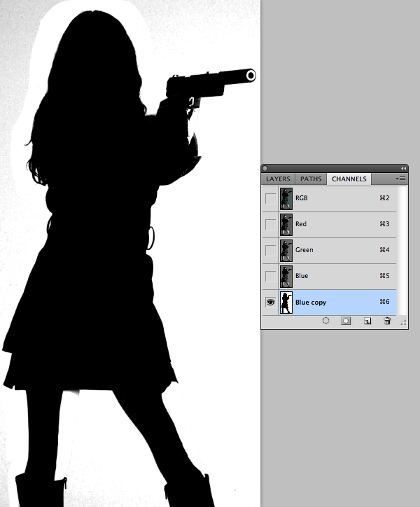Click the Red channel thumbnail

(286, 224)
